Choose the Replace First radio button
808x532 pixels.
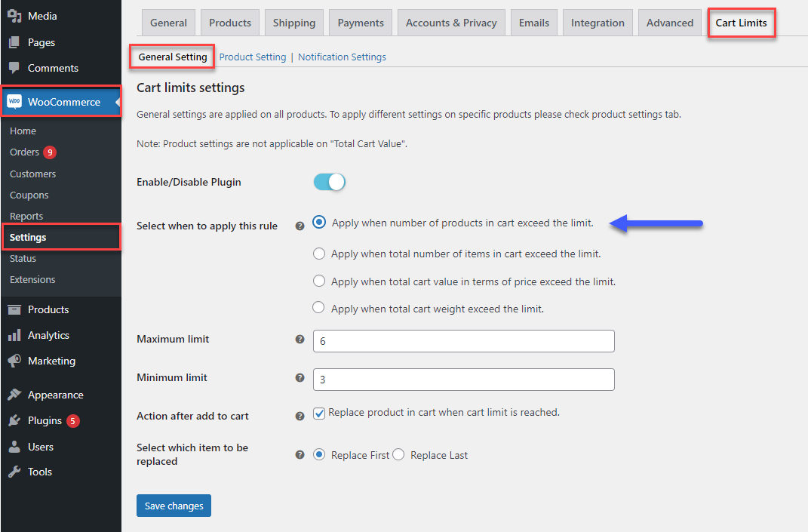tap(319, 455)
